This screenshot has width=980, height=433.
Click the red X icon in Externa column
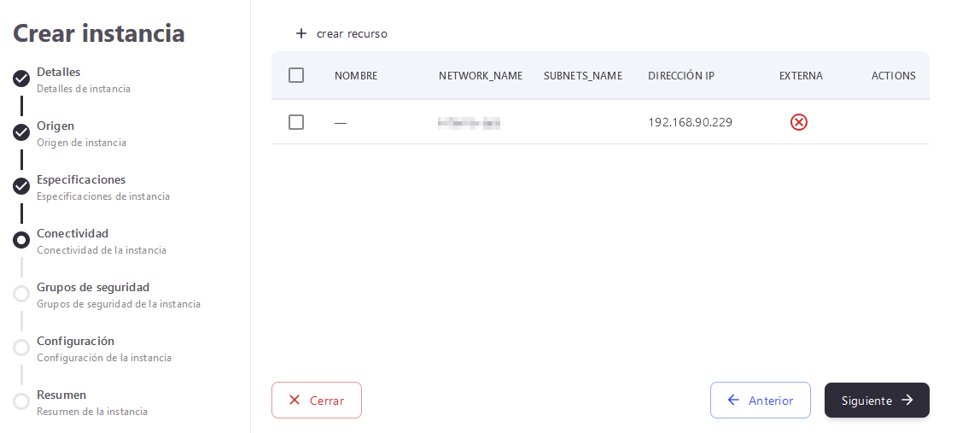coord(799,122)
